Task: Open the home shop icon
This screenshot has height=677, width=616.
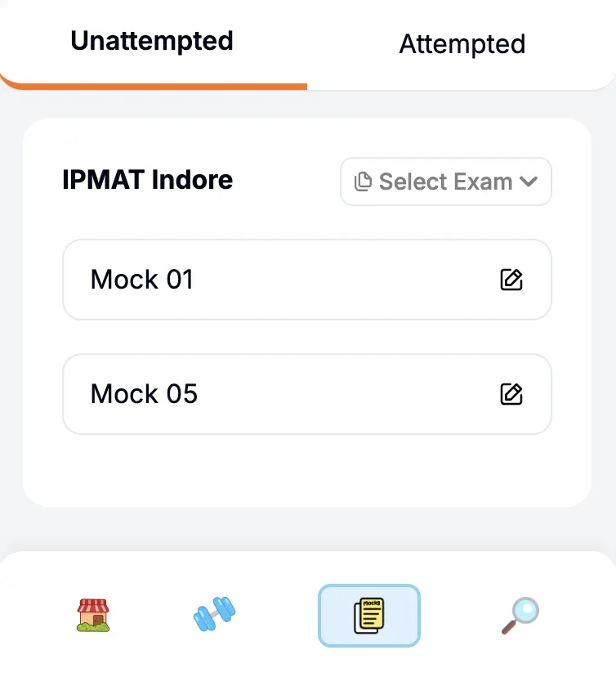Action: click(93, 615)
